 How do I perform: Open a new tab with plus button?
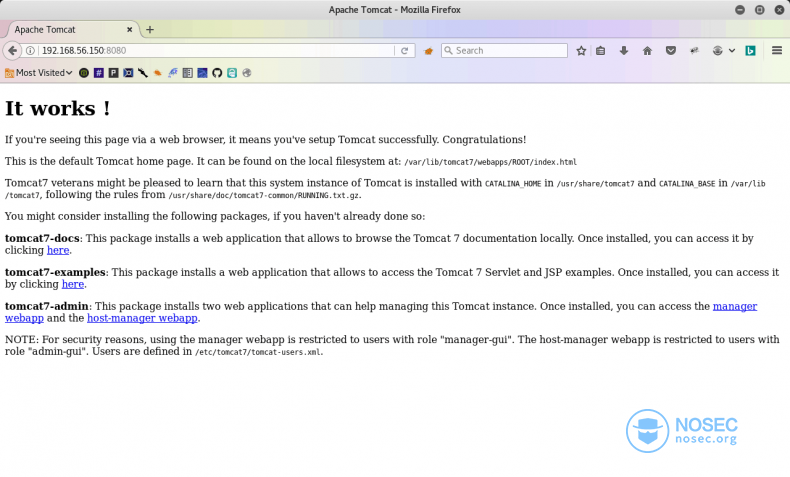click(x=150, y=30)
